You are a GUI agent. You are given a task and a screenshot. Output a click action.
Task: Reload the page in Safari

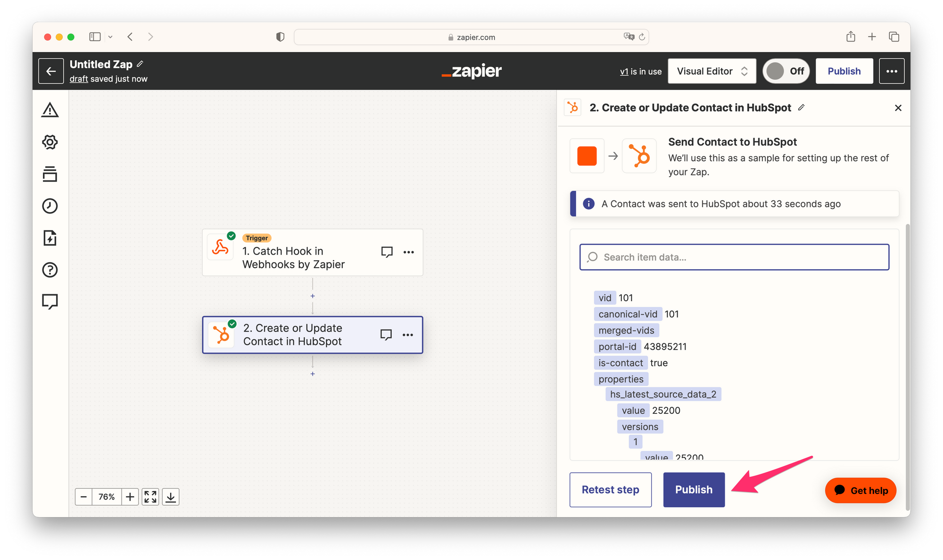642,37
